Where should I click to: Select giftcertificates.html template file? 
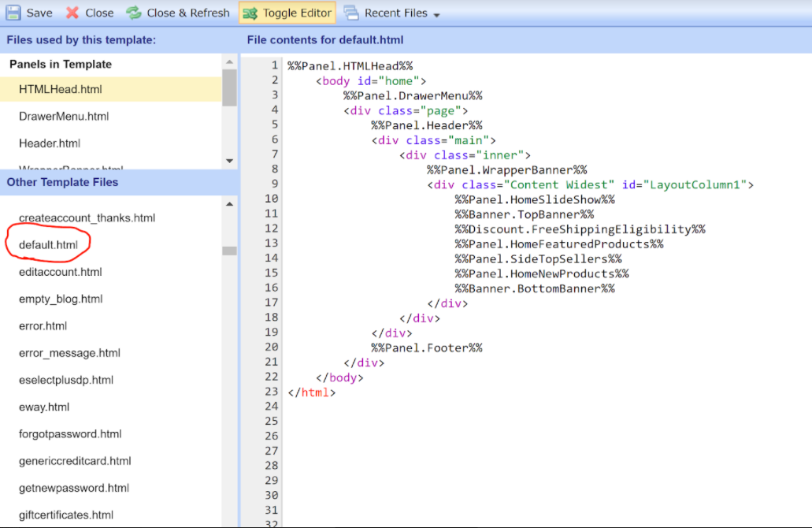click(66, 515)
